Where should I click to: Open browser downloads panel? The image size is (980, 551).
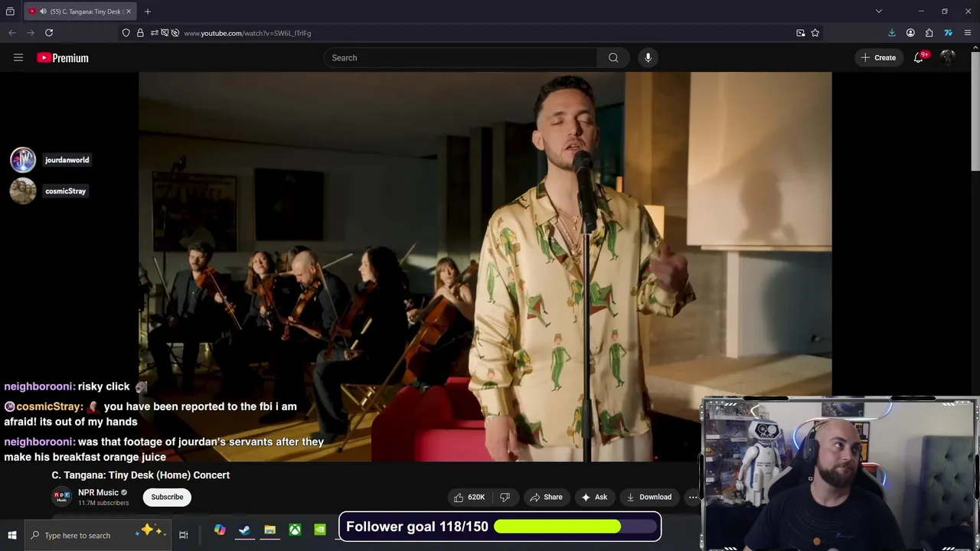click(892, 33)
